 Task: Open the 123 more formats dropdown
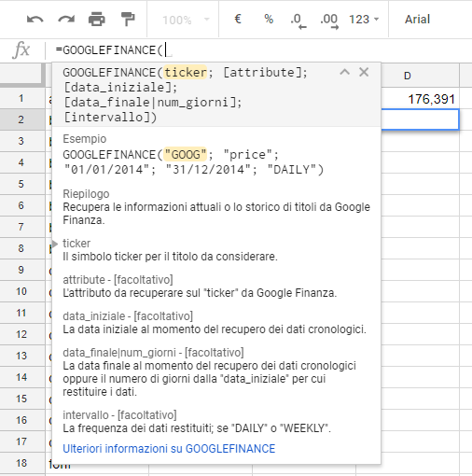(x=364, y=20)
